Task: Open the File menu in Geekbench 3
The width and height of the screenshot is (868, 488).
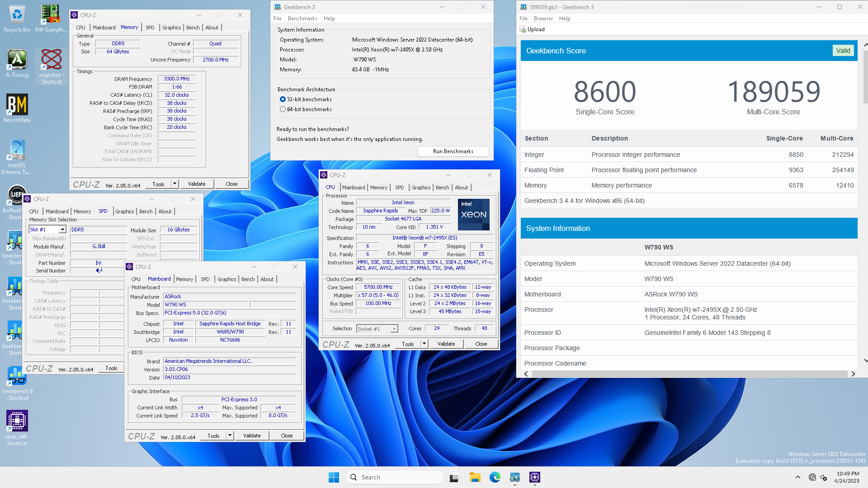Action: (277, 19)
